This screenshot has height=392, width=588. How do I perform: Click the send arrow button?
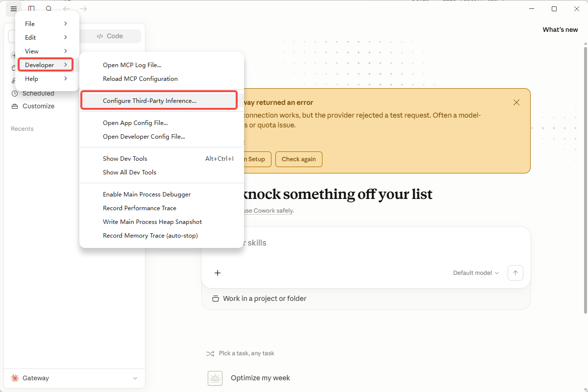click(515, 273)
